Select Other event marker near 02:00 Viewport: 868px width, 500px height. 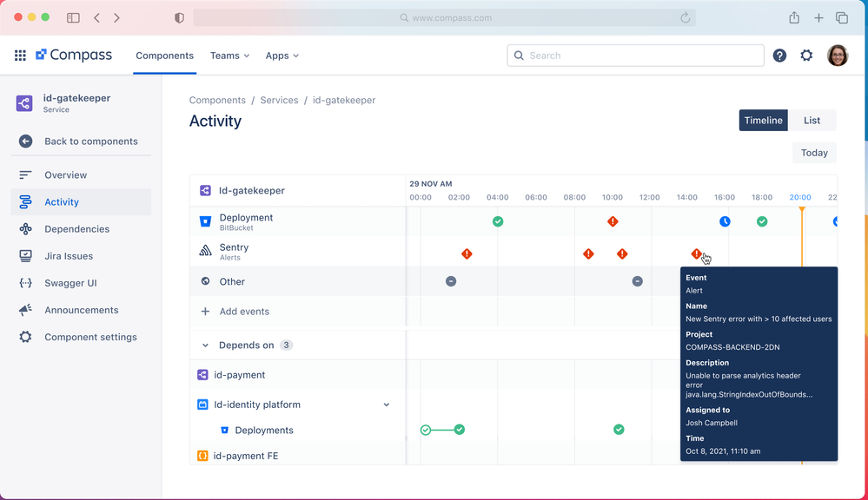(x=451, y=281)
